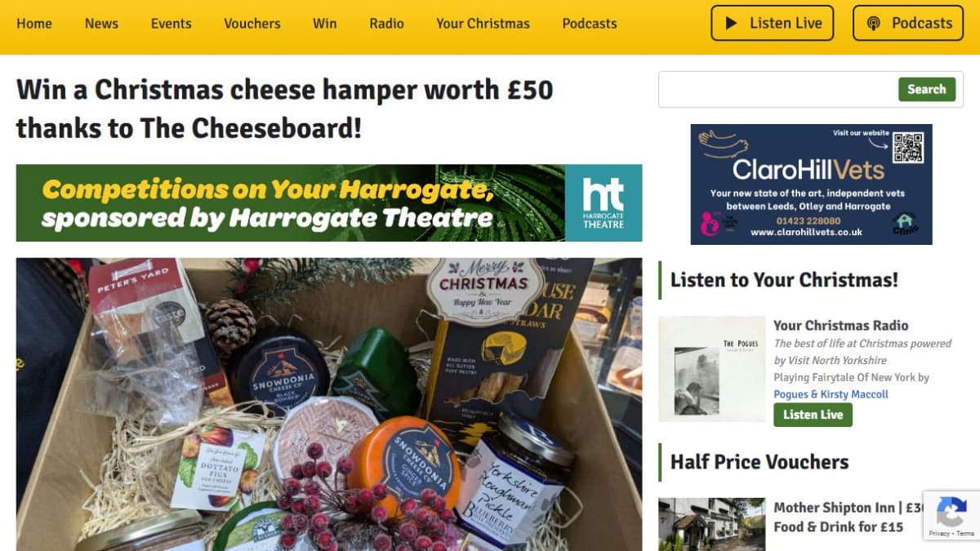Open the Radio menu item
This screenshot has width=980, height=551.
pyautogui.click(x=387, y=23)
